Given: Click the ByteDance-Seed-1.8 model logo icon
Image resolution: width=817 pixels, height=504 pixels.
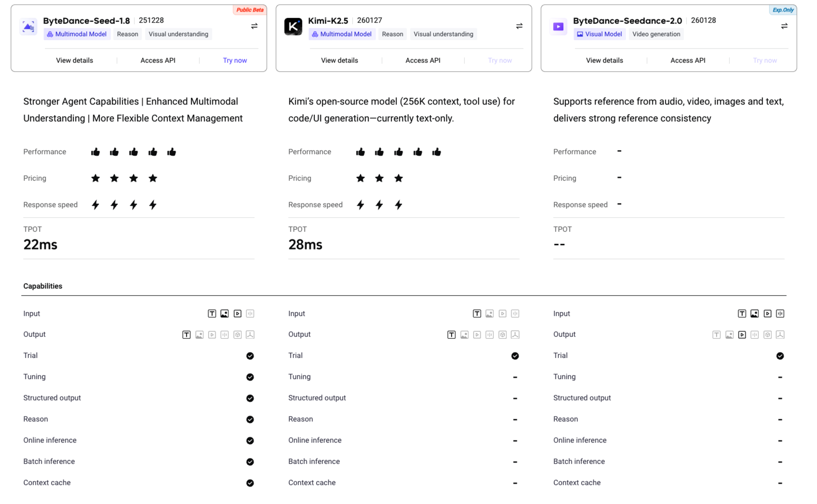Looking at the screenshot, I should click(x=28, y=27).
